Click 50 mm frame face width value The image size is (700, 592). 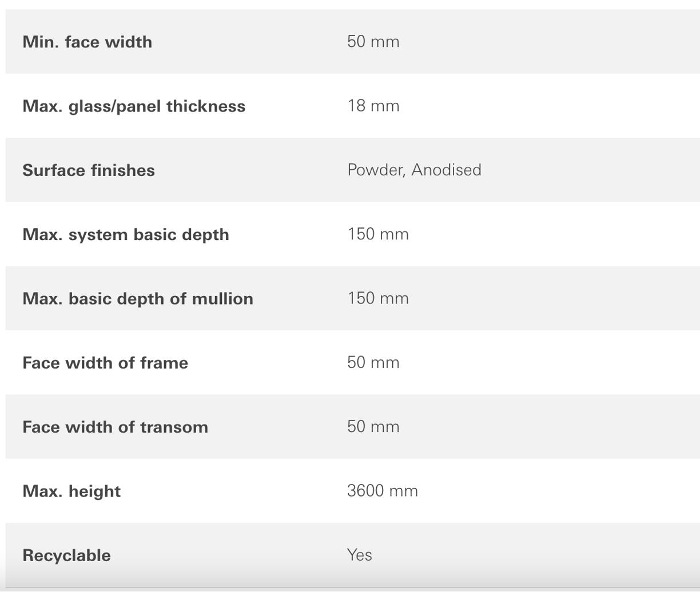(373, 362)
